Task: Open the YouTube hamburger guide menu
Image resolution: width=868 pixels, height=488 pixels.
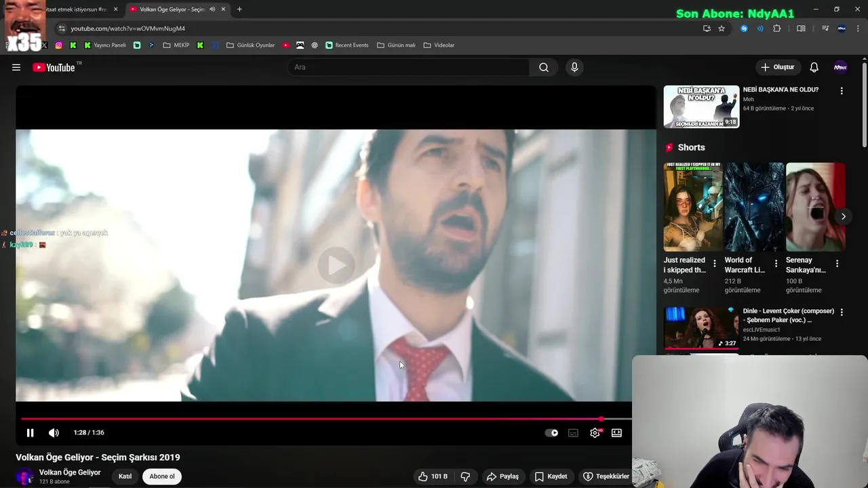Action: click(x=16, y=67)
